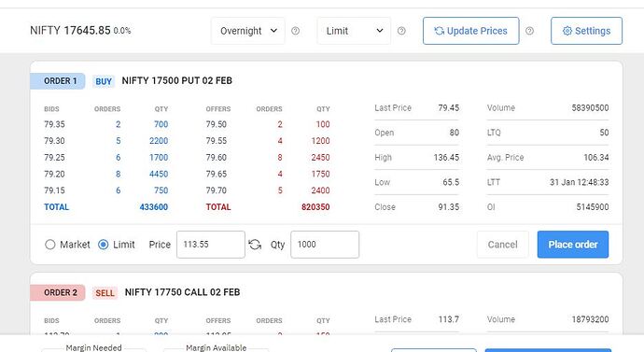Click Place order for Order 1
Image resolution: width=644 pixels, height=352 pixels.
point(573,245)
